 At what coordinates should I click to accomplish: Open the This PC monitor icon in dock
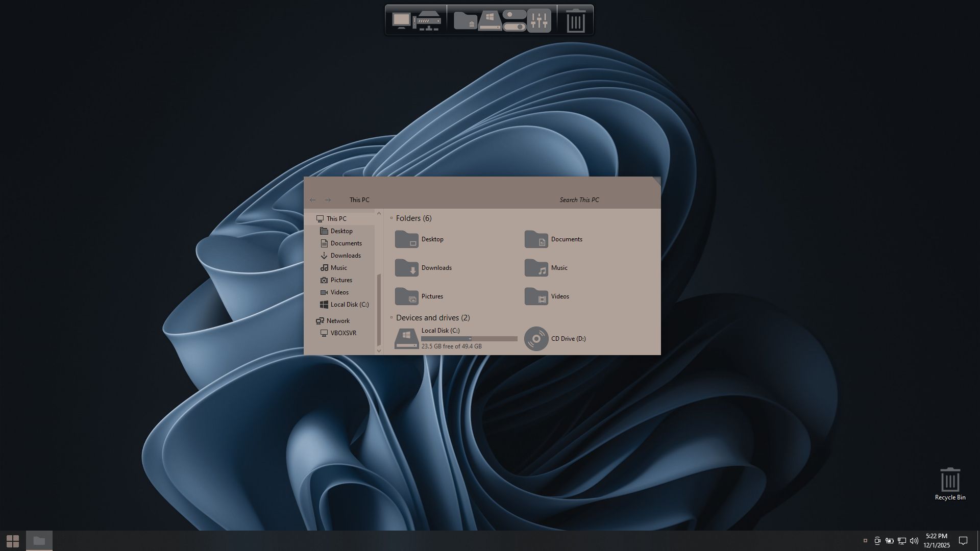point(401,20)
